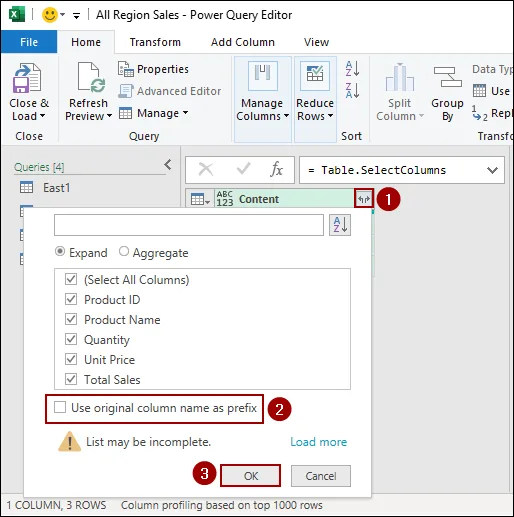Click the A-Z sort button in popup
The image size is (514, 517).
coord(340,225)
